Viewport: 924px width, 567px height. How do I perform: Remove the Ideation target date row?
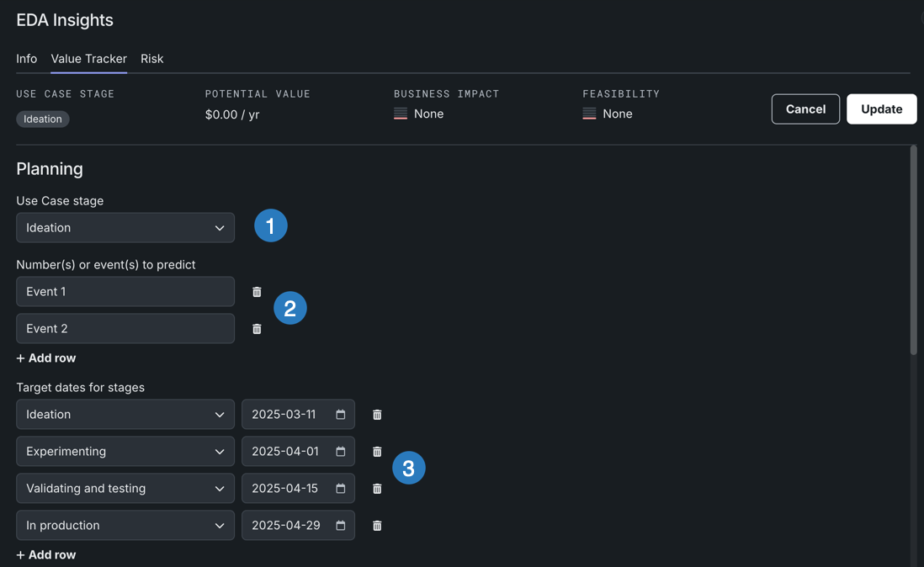point(377,415)
